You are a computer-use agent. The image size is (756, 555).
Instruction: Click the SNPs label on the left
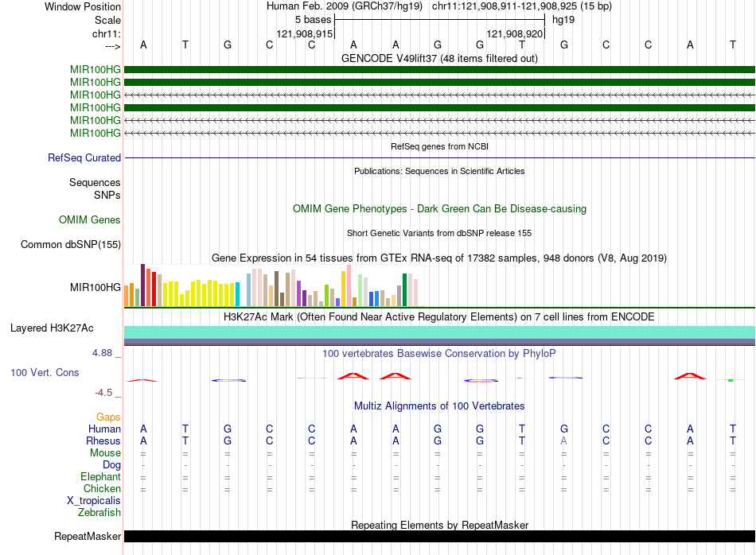tap(107, 195)
